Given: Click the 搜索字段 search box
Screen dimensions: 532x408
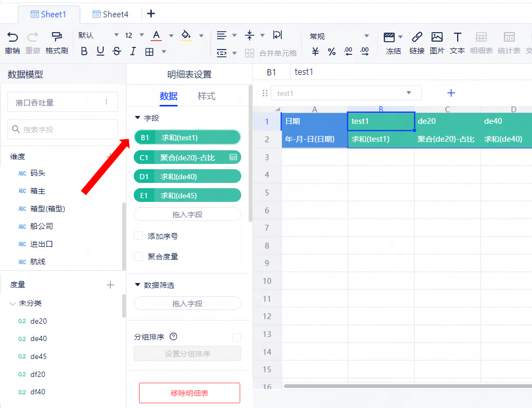Looking at the screenshot, I should point(63,129).
